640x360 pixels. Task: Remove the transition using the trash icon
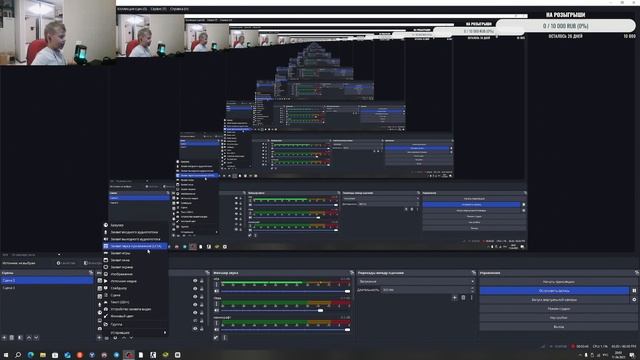[463, 298]
